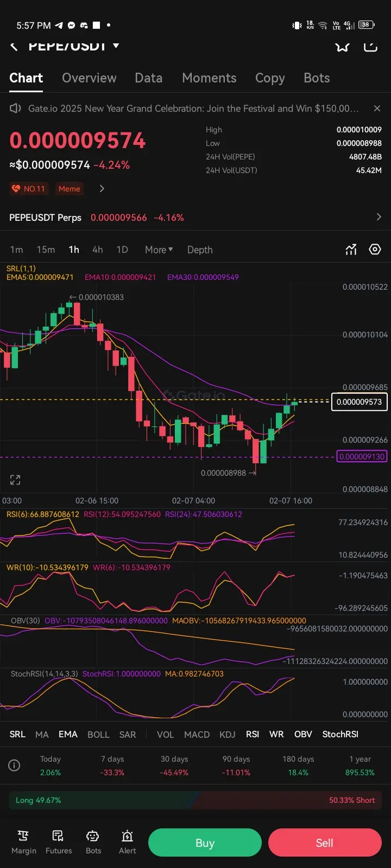
Task: Toggle the SRL indicator
Action: point(17,734)
